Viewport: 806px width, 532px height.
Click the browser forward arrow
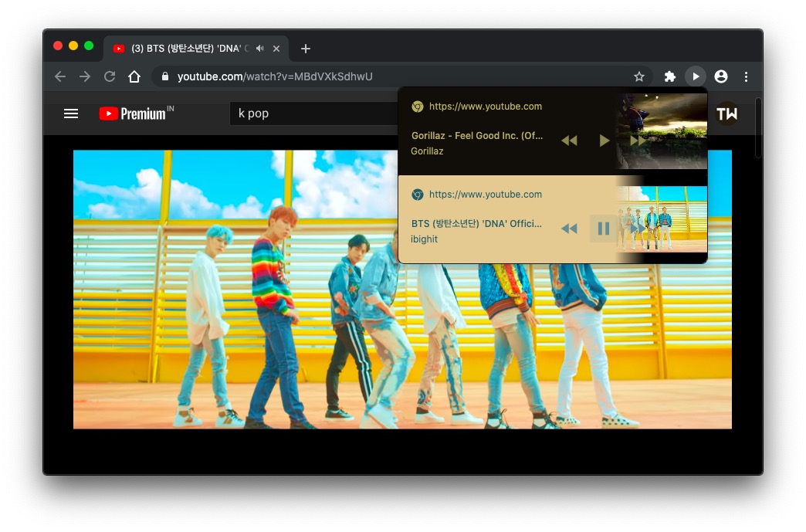85,76
